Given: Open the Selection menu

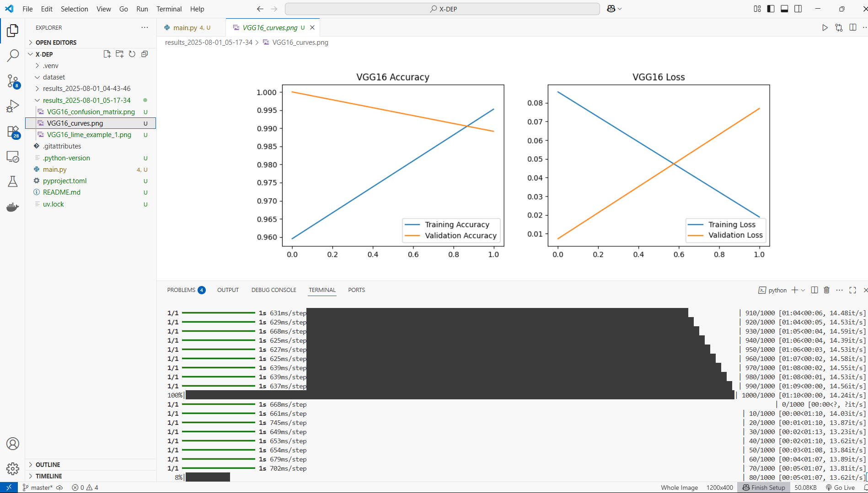Looking at the screenshot, I should 74,9.
